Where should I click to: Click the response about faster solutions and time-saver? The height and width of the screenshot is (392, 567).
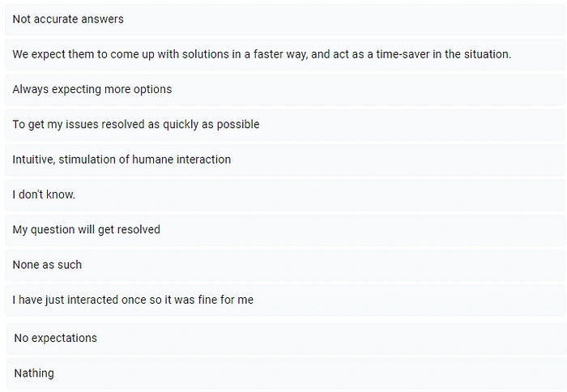pos(285,54)
